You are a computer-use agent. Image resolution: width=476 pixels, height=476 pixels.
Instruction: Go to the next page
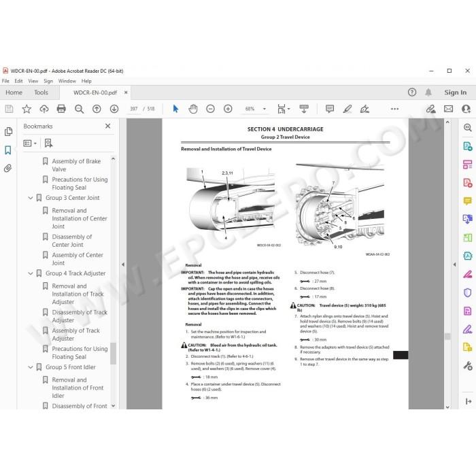point(114,109)
